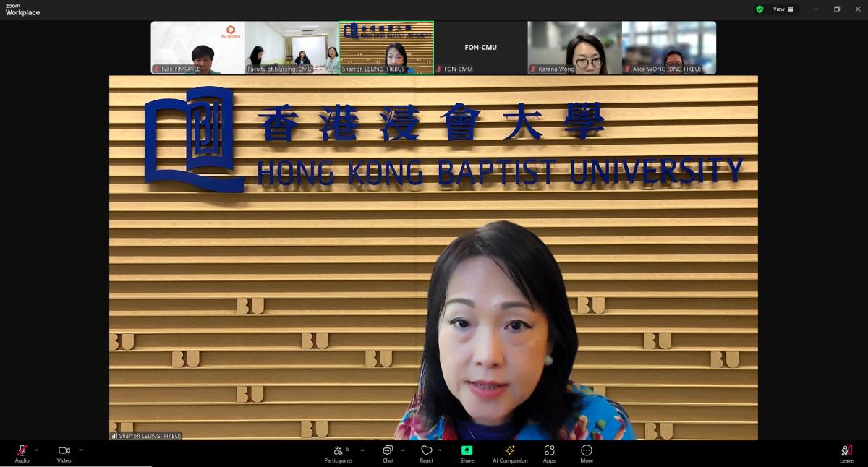Click Sharron LEUNG (HKBU) name label in main video
This screenshot has height=467, width=868.
click(x=150, y=436)
